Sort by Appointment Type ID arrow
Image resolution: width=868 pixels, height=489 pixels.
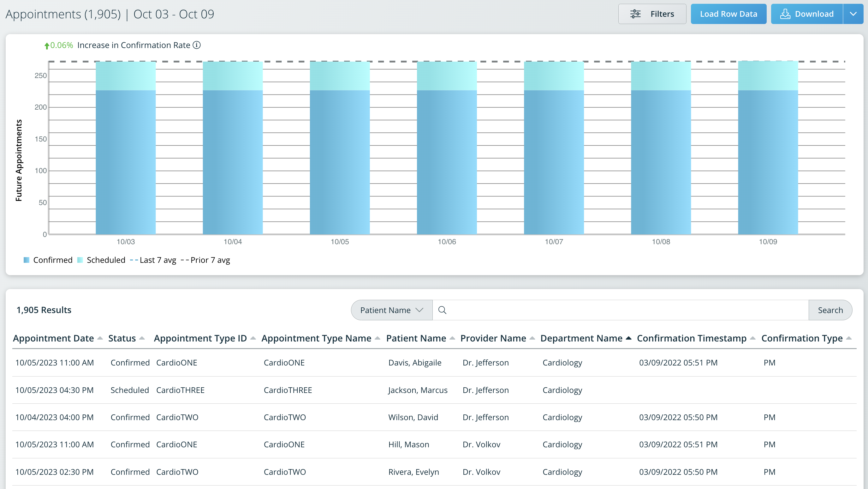tap(253, 338)
